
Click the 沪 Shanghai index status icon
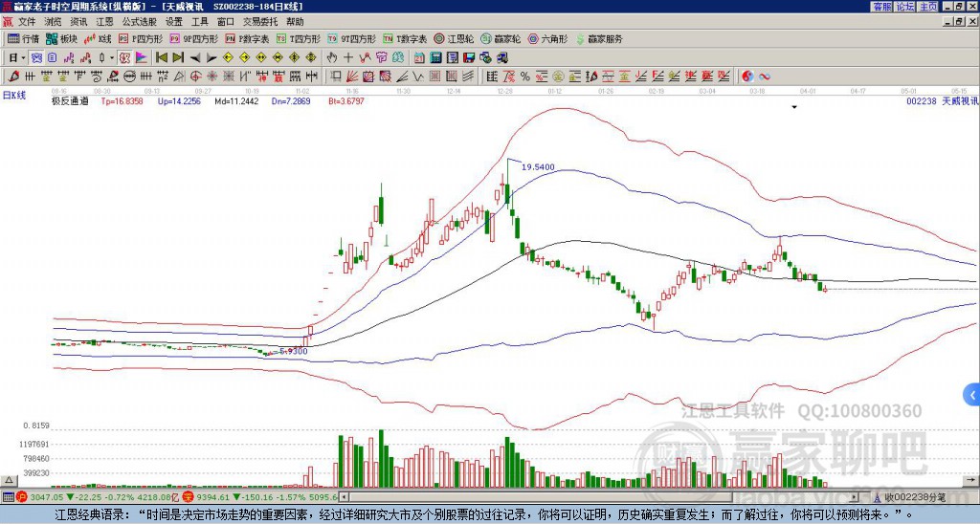point(22,497)
